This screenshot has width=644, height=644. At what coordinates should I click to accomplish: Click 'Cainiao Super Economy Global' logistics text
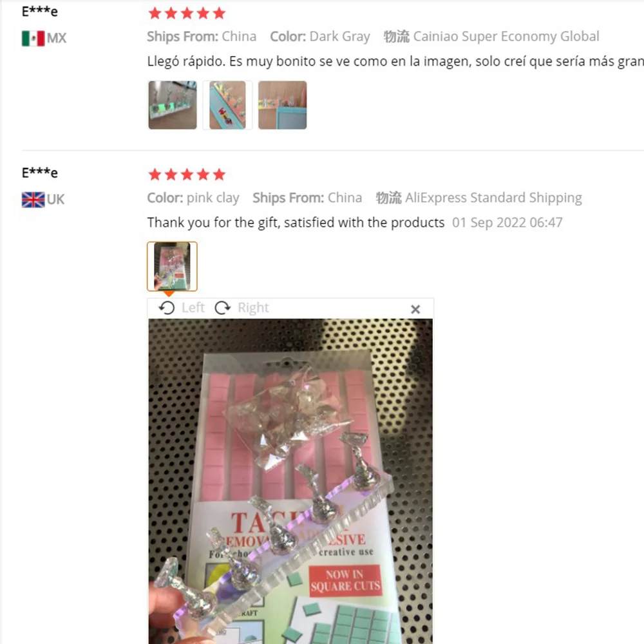pos(506,37)
